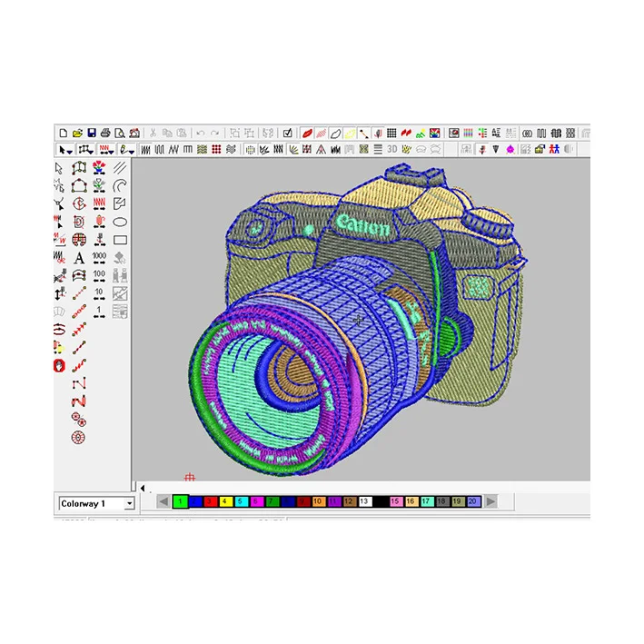Viewport: 644px width, 644px height.
Task: Click the interlocked rings icon
Action: [528, 134]
